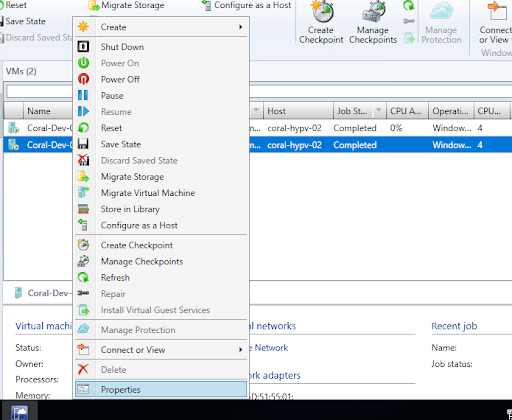Click coral-hypv-02 host in selected row

point(294,145)
